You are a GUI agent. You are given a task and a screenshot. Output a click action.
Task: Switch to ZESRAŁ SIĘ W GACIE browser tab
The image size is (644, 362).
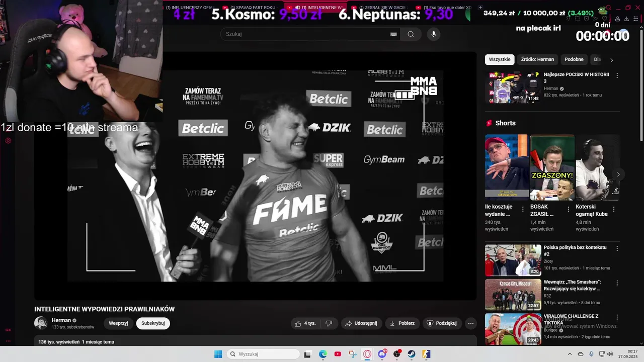pyautogui.click(x=380, y=8)
